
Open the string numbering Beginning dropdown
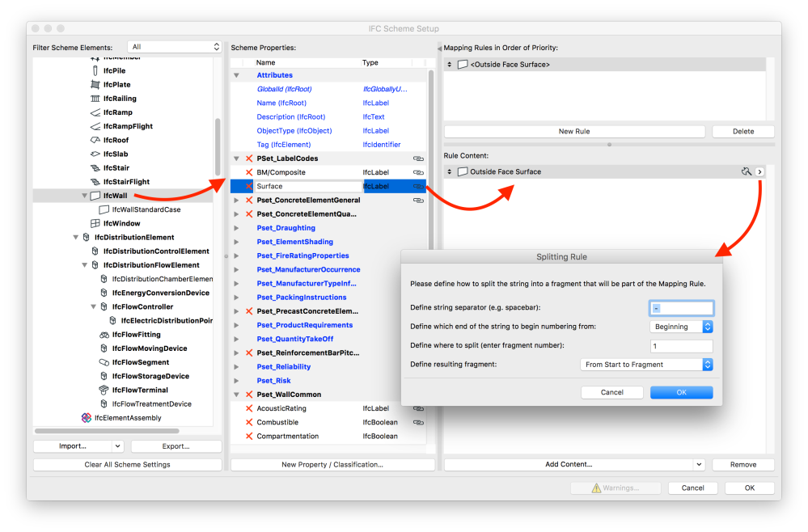pos(681,327)
